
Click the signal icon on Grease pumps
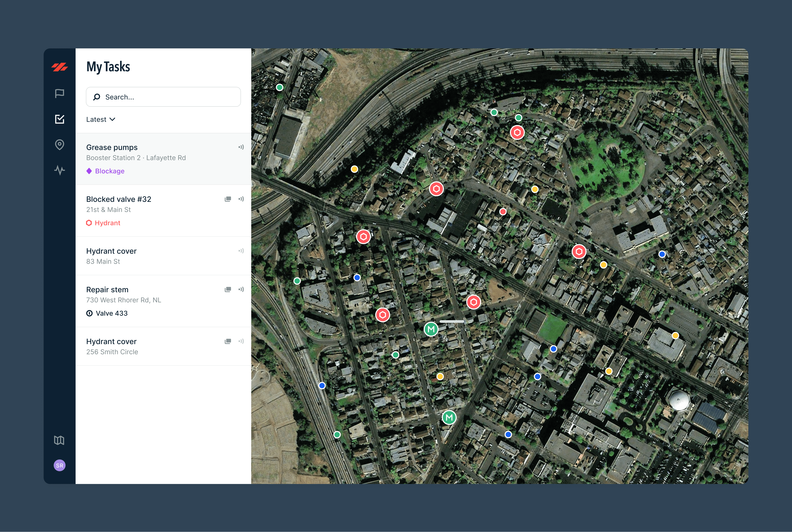(241, 147)
